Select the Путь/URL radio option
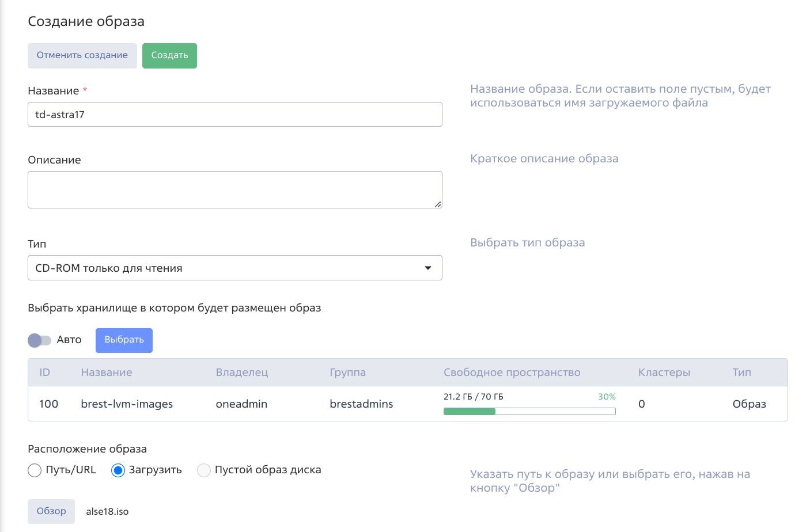 click(35, 470)
